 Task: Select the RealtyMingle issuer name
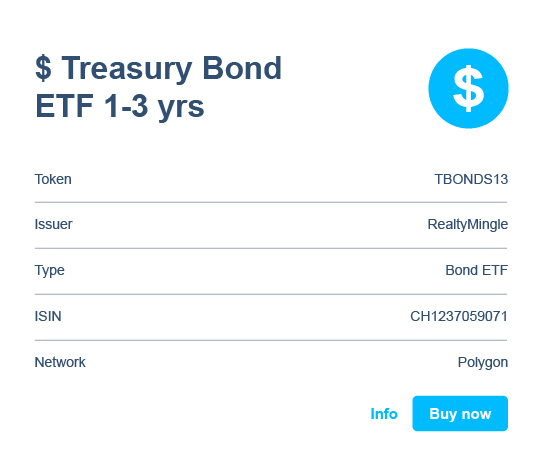pos(468,224)
